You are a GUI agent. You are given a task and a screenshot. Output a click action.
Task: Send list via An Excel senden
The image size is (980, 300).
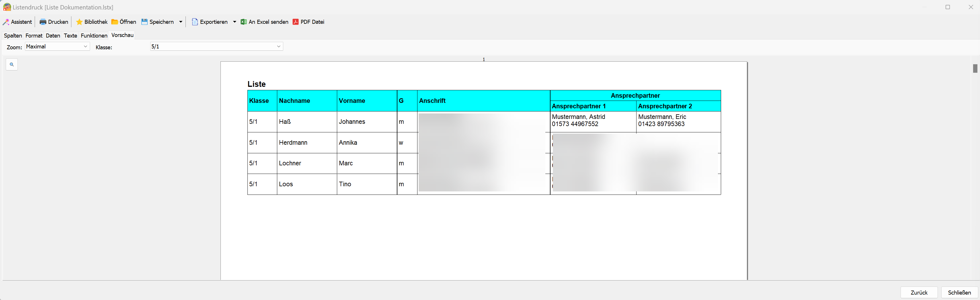pyautogui.click(x=264, y=22)
